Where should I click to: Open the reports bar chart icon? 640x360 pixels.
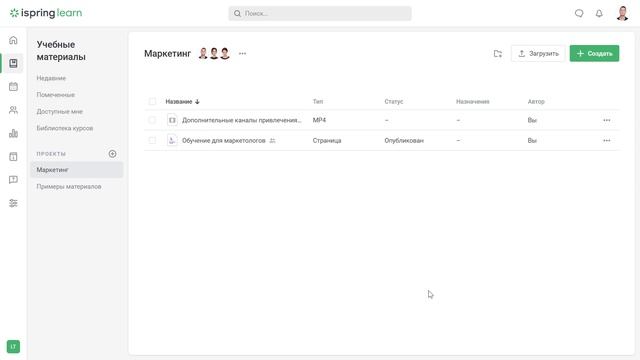tap(13, 133)
